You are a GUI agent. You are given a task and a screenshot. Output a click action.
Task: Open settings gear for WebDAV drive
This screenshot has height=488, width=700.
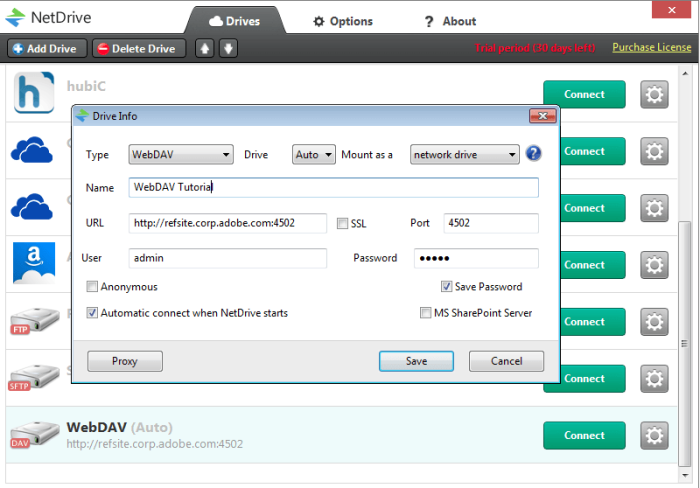point(654,435)
